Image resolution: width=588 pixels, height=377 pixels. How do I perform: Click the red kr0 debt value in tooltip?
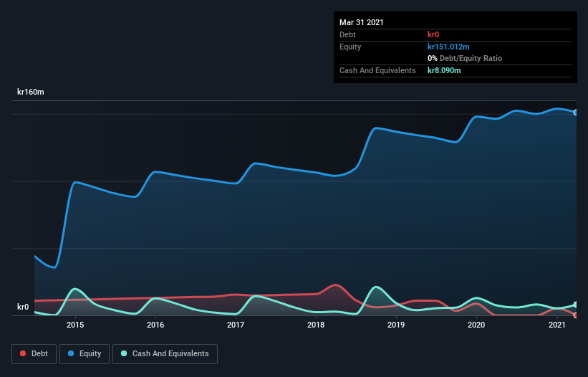433,34
